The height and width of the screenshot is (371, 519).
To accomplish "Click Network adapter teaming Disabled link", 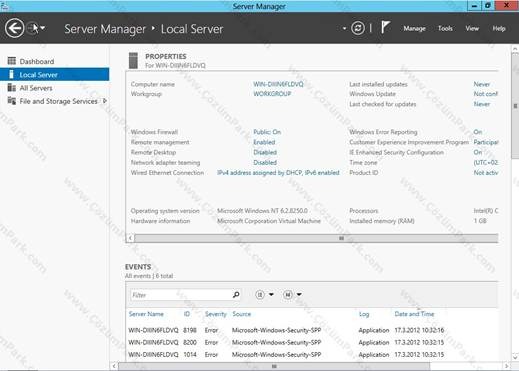I will click(x=265, y=162).
